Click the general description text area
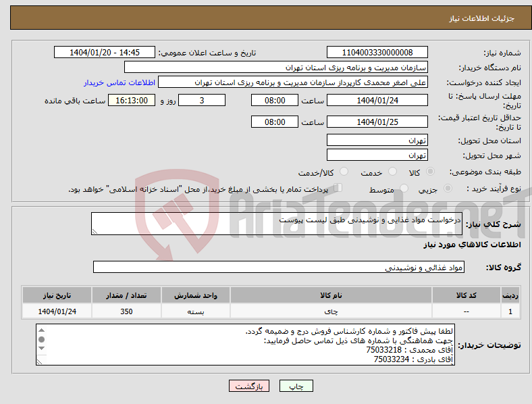The image size is (532, 404). point(277,224)
